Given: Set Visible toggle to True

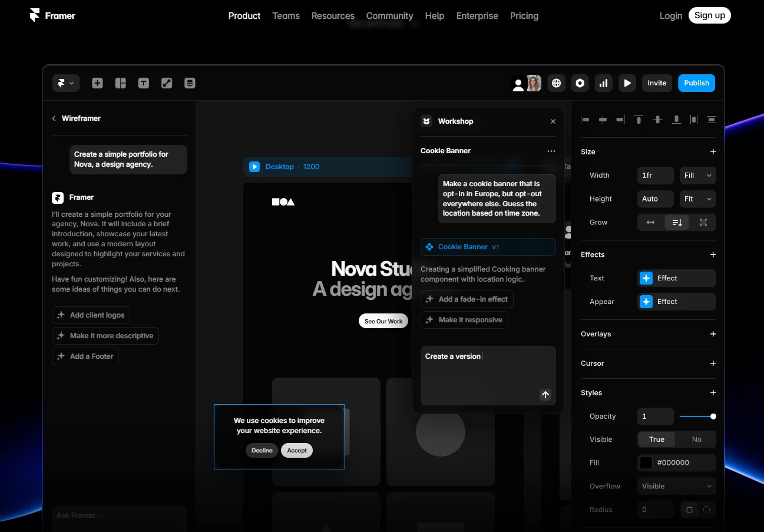Looking at the screenshot, I should pyautogui.click(x=656, y=440).
